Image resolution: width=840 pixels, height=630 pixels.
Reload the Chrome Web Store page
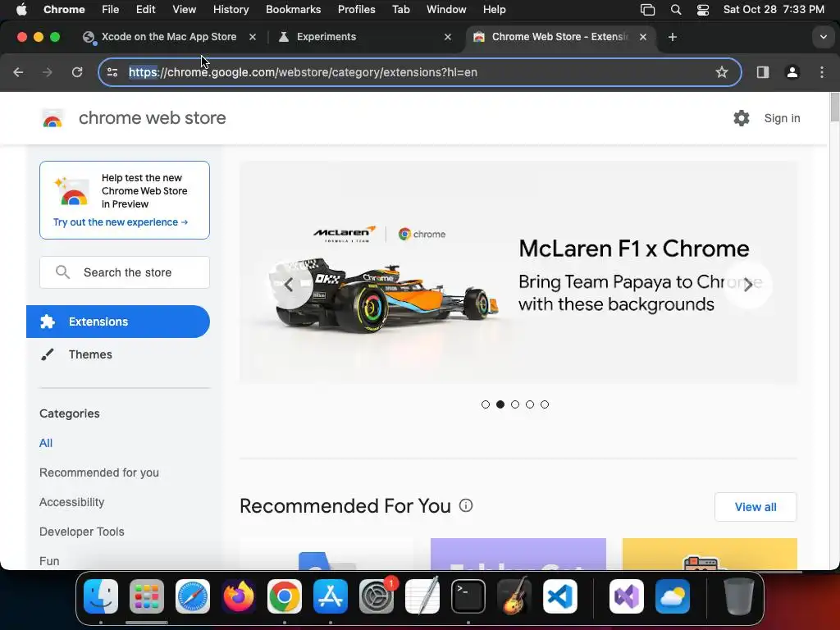pyautogui.click(x=77, y=72)
